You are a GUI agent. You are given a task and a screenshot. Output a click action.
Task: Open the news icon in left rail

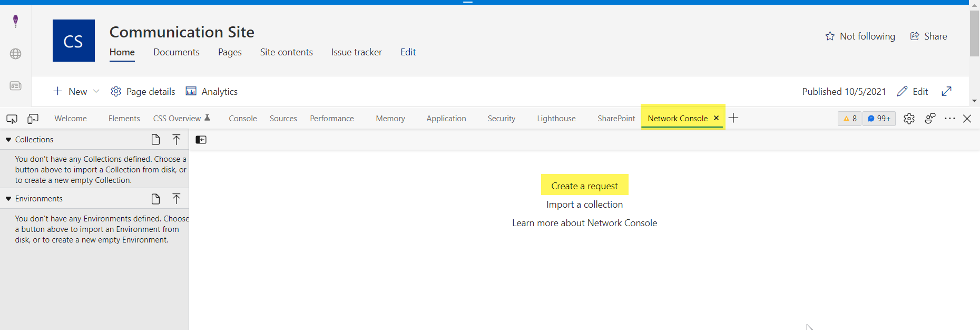point(16,86)
